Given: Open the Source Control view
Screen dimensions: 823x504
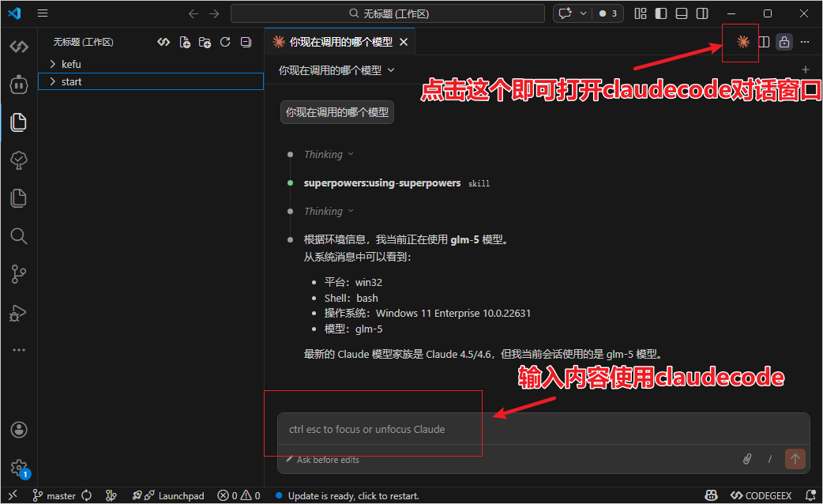Looking at the screenshot, I should 19,274.
